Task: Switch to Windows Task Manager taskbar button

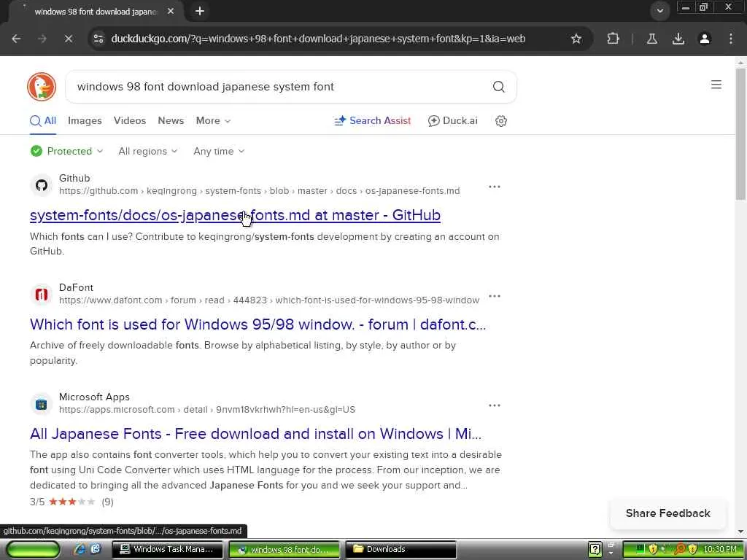Action: (x=167, y=550)
